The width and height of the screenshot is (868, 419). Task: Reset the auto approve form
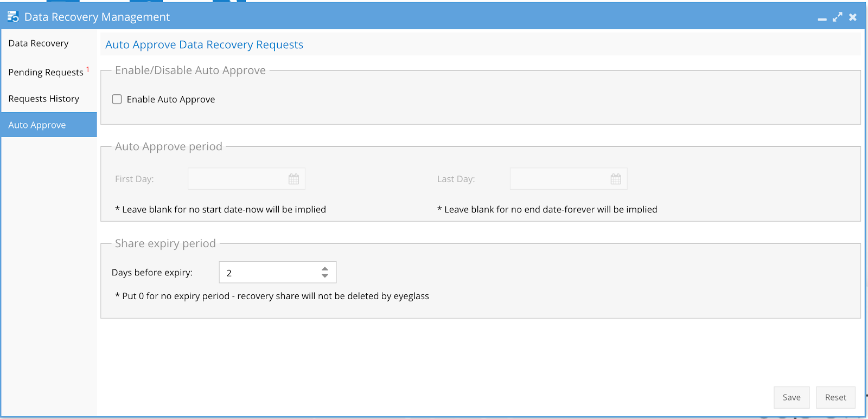[x=835, y=397]
